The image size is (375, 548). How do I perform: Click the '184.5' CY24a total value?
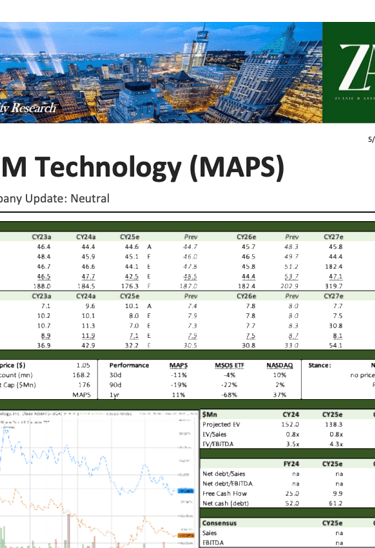(86, 286)
